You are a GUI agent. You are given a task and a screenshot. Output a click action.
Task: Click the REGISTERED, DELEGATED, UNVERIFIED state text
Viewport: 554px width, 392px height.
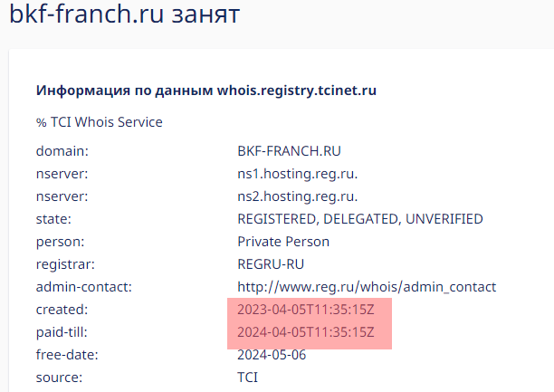click(x=360, y=219)
